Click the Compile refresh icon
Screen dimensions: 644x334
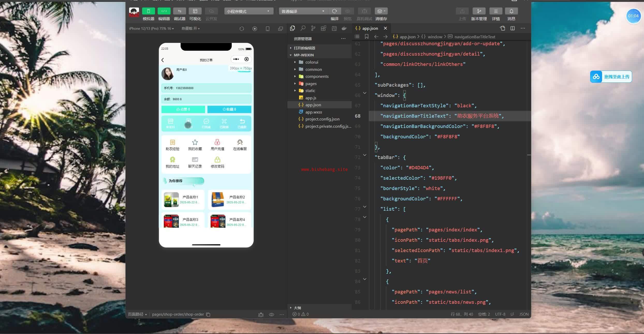pos(334,11)
